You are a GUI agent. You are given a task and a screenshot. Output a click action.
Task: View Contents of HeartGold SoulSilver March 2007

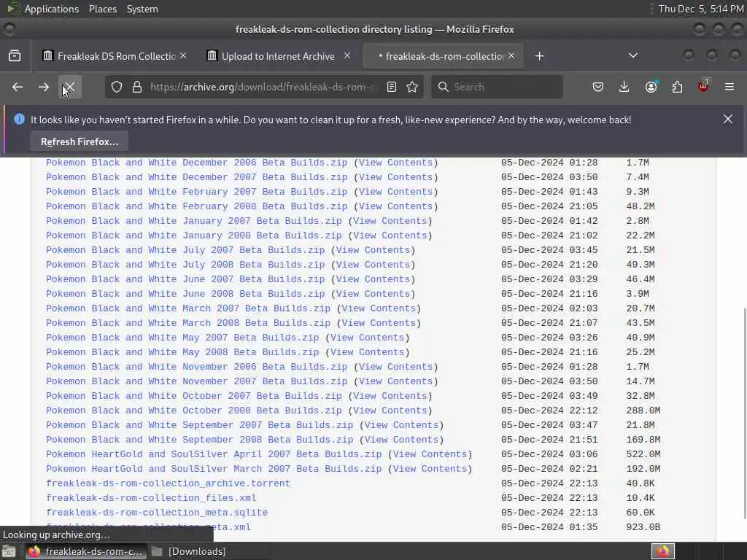point(430,469)
